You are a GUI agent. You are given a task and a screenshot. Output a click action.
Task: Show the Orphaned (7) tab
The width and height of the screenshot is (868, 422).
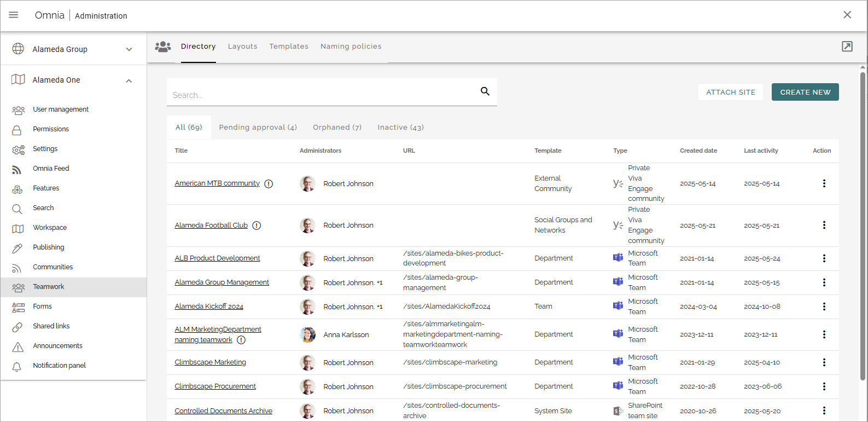337,128
